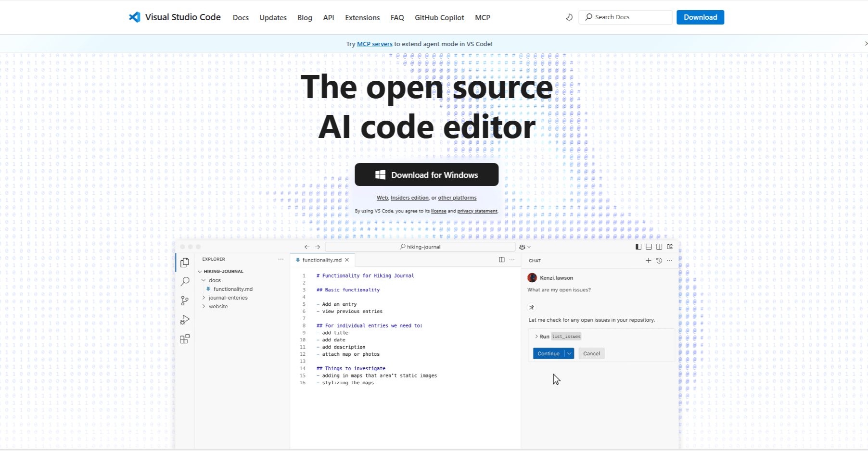Click the "## Things to investigate" heading line

(351, 368)
